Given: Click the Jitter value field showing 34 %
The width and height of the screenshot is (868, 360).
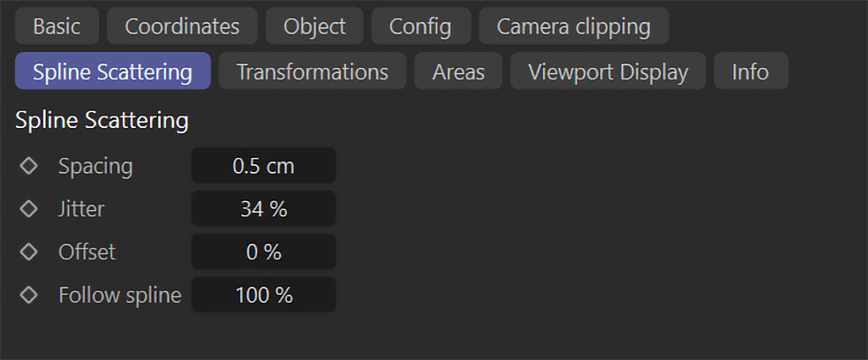Looking at the screenshot, I should (263, 208).
